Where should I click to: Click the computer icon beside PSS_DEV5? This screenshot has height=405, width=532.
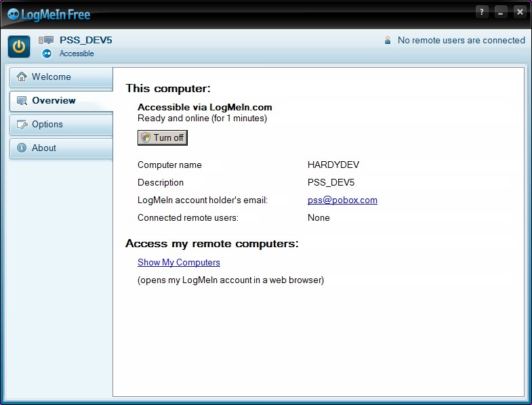pos(46,41)
